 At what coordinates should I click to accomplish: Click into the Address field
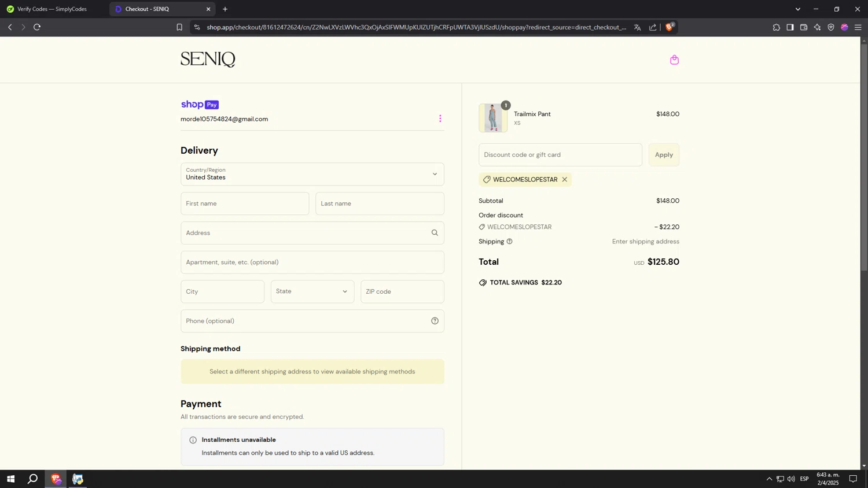coord(312,233)
